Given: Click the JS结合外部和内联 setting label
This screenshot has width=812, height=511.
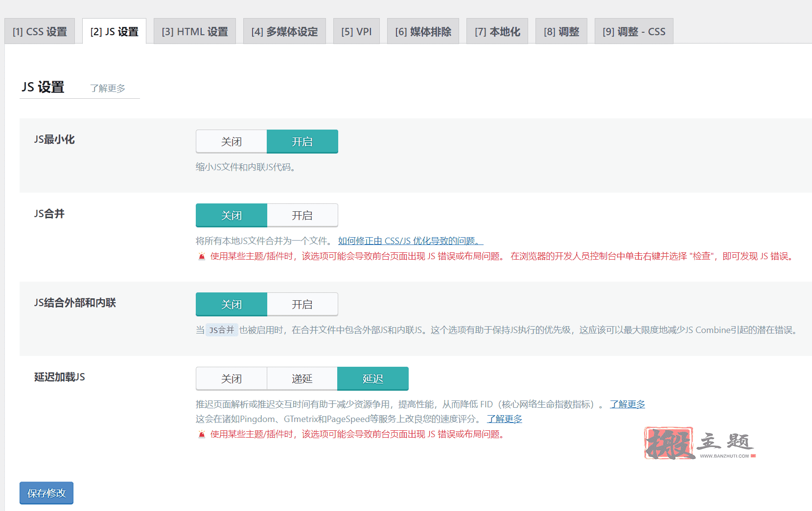Looking at the screenshot, I should (75, 303).
